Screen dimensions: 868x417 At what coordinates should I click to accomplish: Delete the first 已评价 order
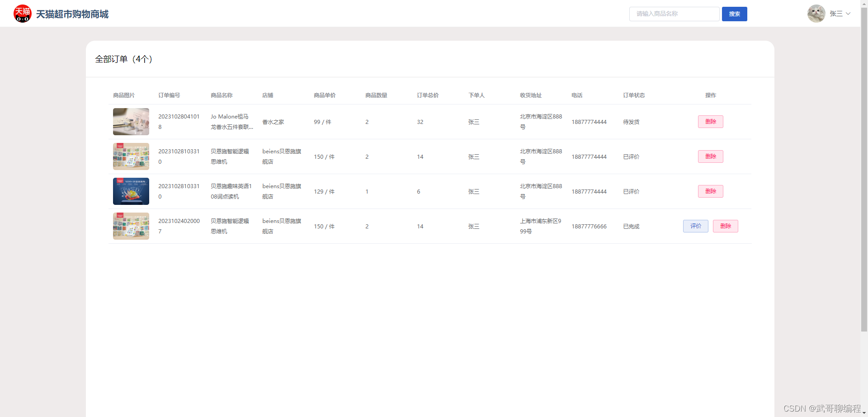(710, 156)
